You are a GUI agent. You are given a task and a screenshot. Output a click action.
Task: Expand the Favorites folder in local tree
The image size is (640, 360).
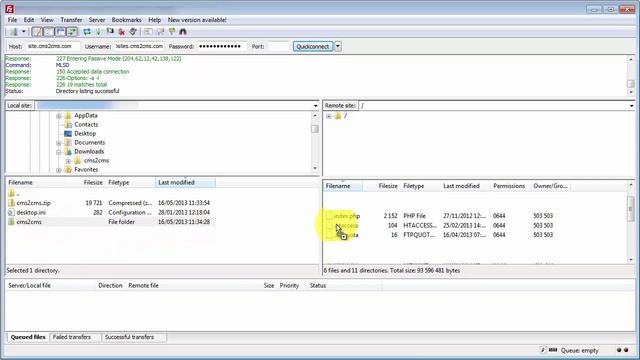(x=59, y=170)
